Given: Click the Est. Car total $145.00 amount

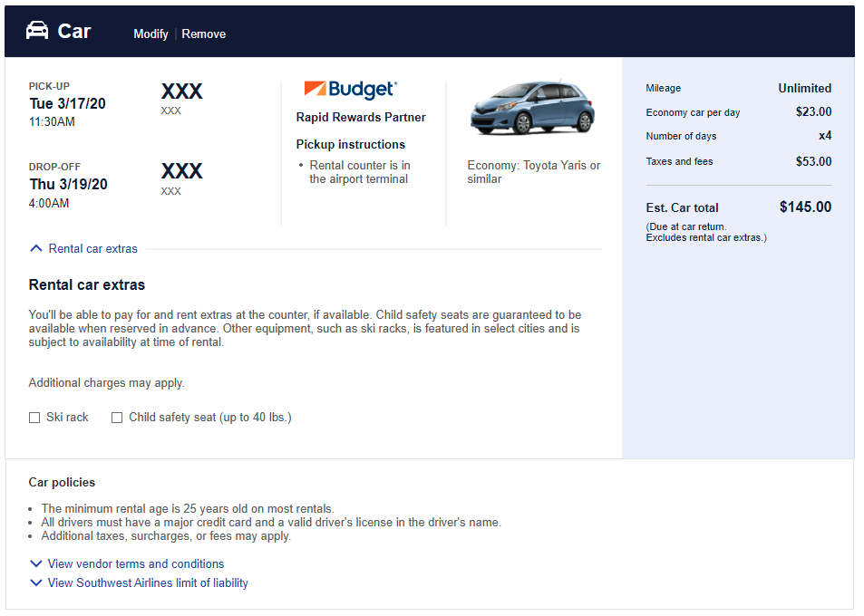Looking at the screenshot, I should click(805, 207).
